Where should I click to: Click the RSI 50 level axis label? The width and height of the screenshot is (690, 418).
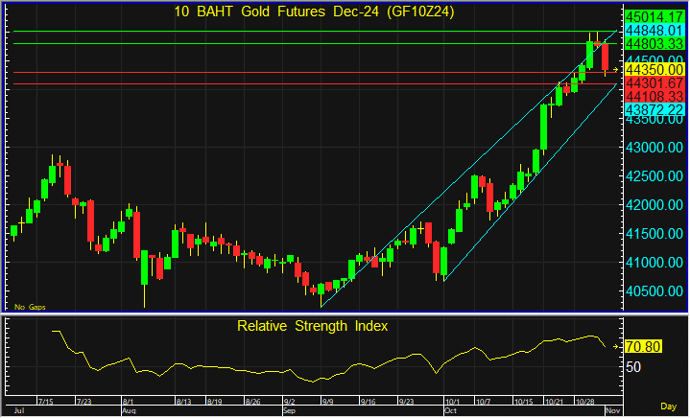coord(634,367)
